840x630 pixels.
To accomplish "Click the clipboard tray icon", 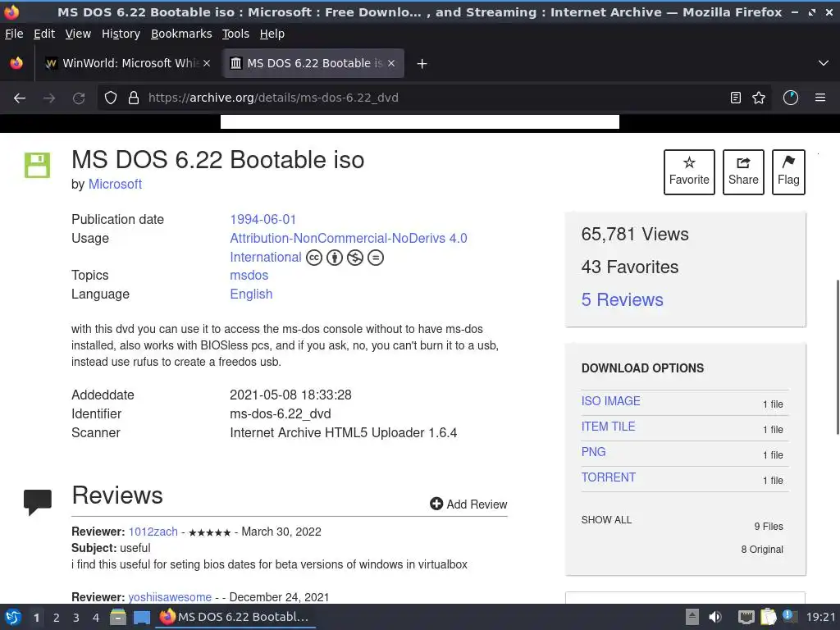I will point(768,617).
